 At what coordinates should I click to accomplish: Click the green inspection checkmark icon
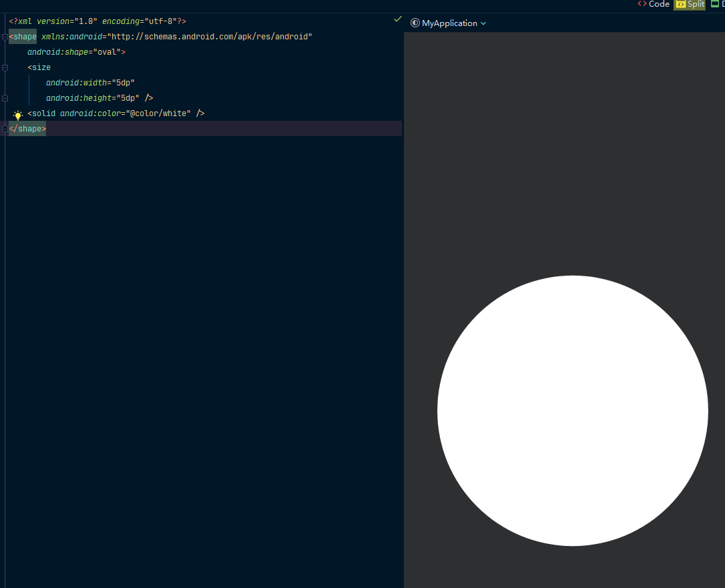click(x=398, y=19)
